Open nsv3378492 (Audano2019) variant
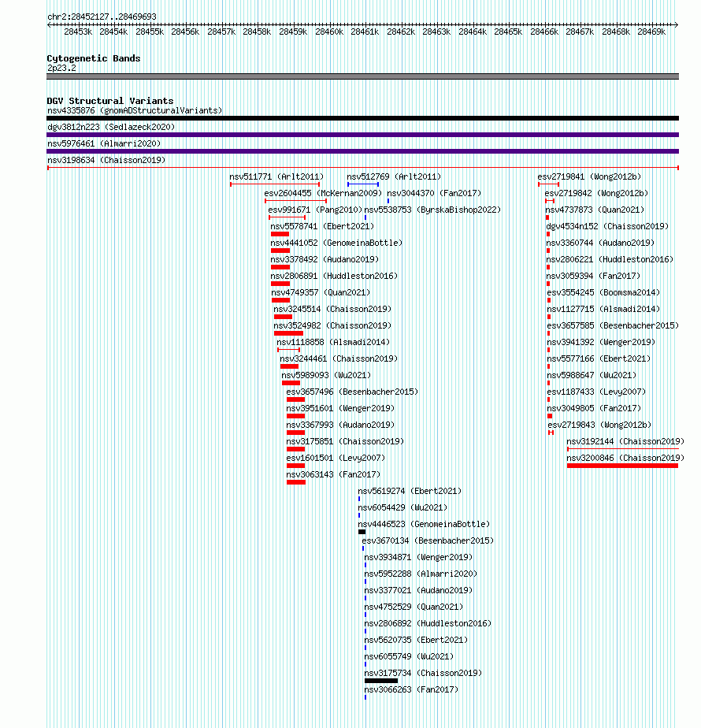 pos(325,259)
